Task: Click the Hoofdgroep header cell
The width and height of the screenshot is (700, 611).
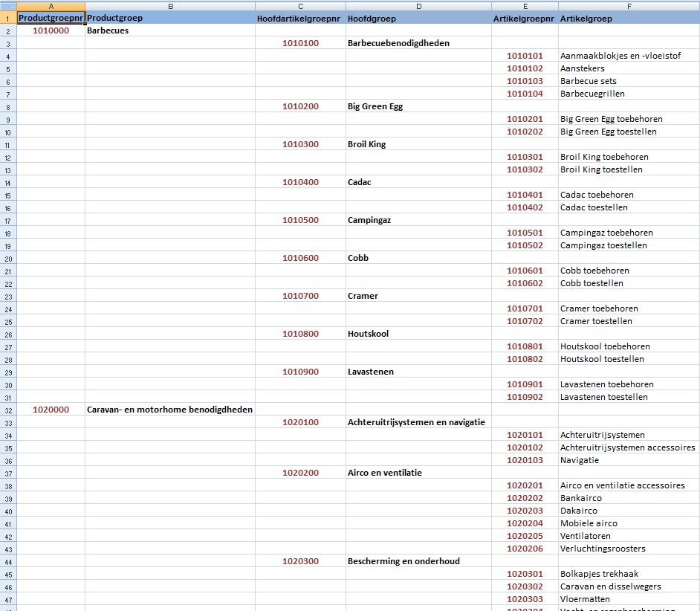Action: [419, 18]
